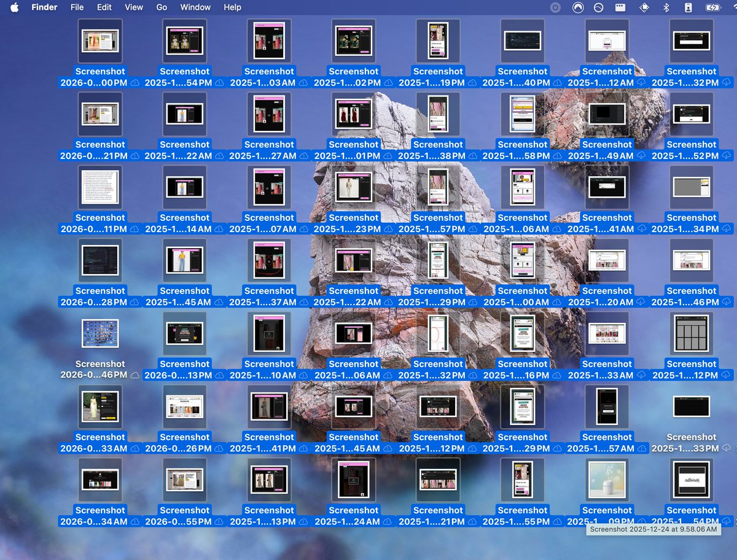Click the cloud icon beside 2025-1....27 AM
This screenshot has height=560, width=737.
click(x=303, y=155)
